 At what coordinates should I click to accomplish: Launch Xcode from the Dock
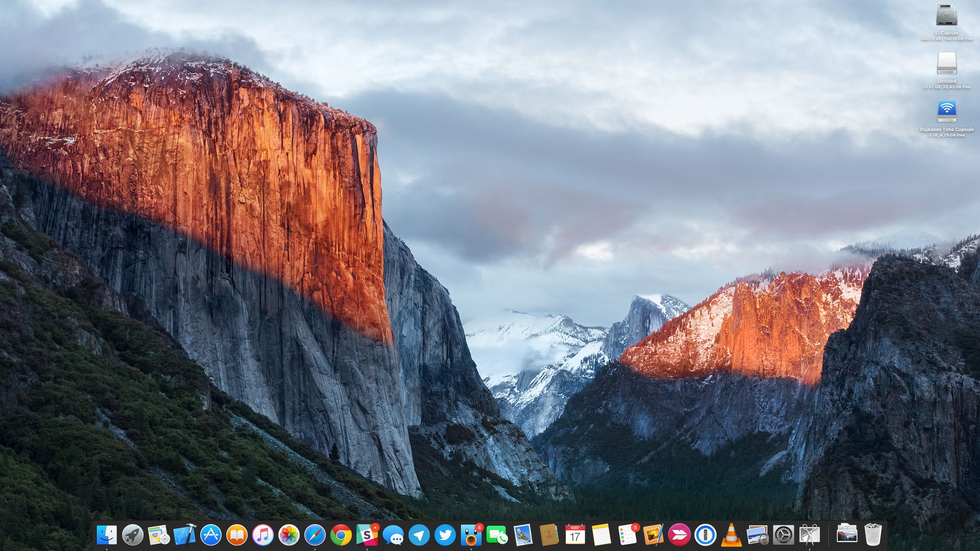click(x=185, y=535)
